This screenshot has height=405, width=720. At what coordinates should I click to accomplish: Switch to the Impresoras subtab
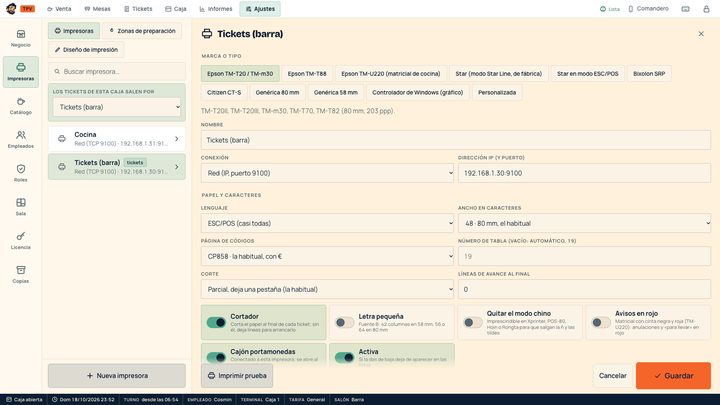click(x=74, y=31)
